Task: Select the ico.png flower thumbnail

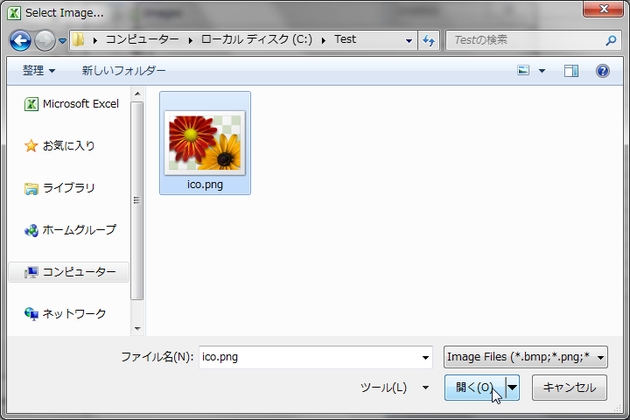Action: click(x=205, y=143)
